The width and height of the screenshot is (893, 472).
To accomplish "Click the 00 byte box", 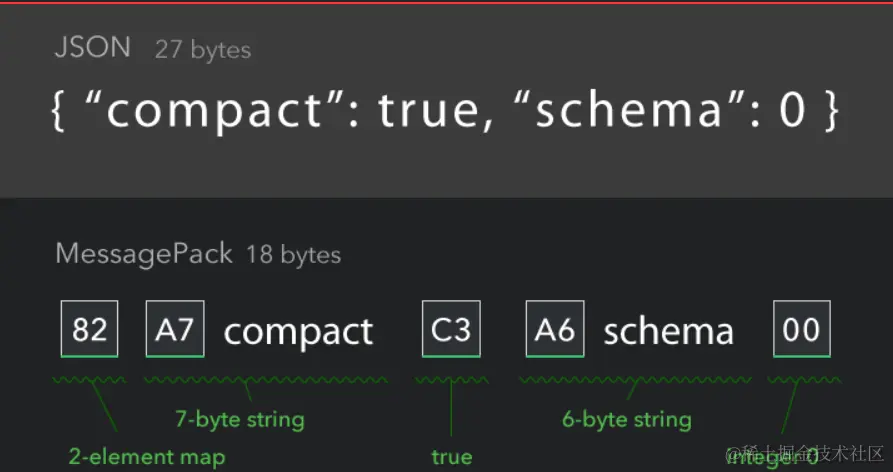I will point(802,329).
